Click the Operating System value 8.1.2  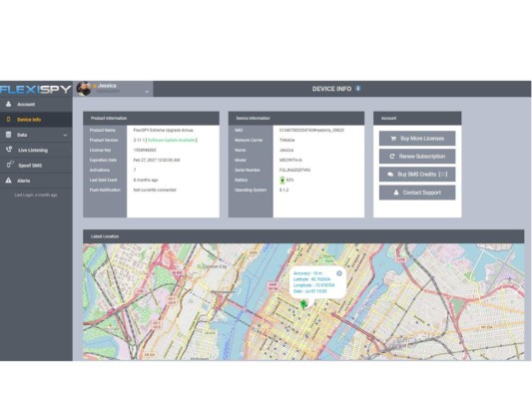pyautogui.click(x=283, y=190)
